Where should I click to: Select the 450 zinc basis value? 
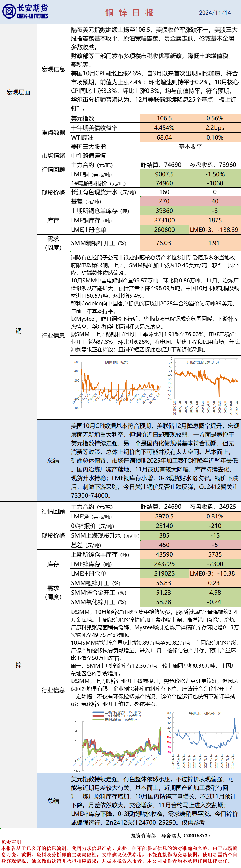click(164, 545)
